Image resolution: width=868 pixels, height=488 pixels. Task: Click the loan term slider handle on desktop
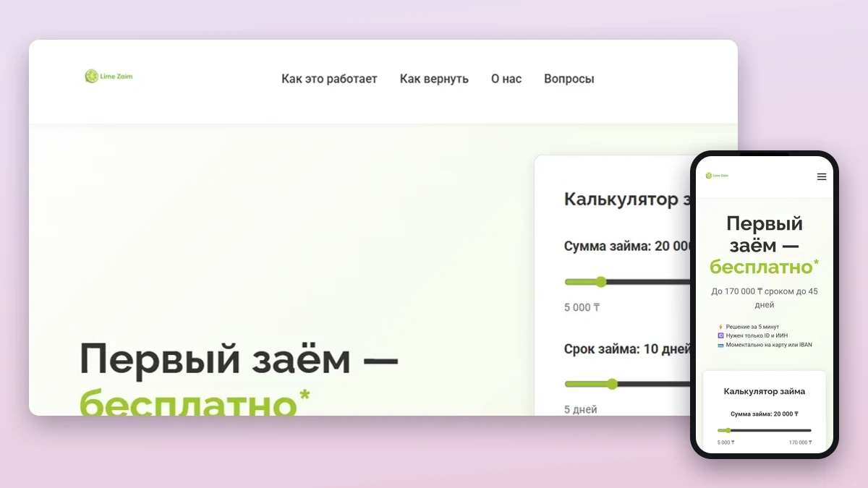[612, 384]
